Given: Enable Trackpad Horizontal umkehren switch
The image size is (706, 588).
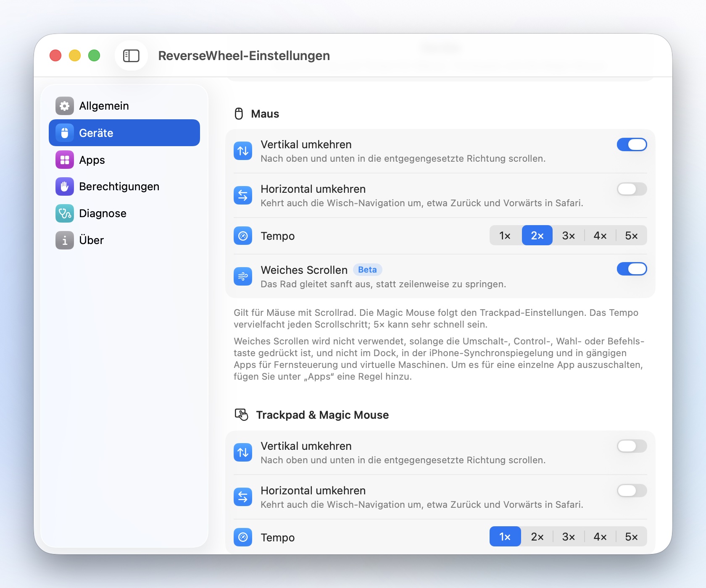Looking at the screenshot, I should [632, 491].
